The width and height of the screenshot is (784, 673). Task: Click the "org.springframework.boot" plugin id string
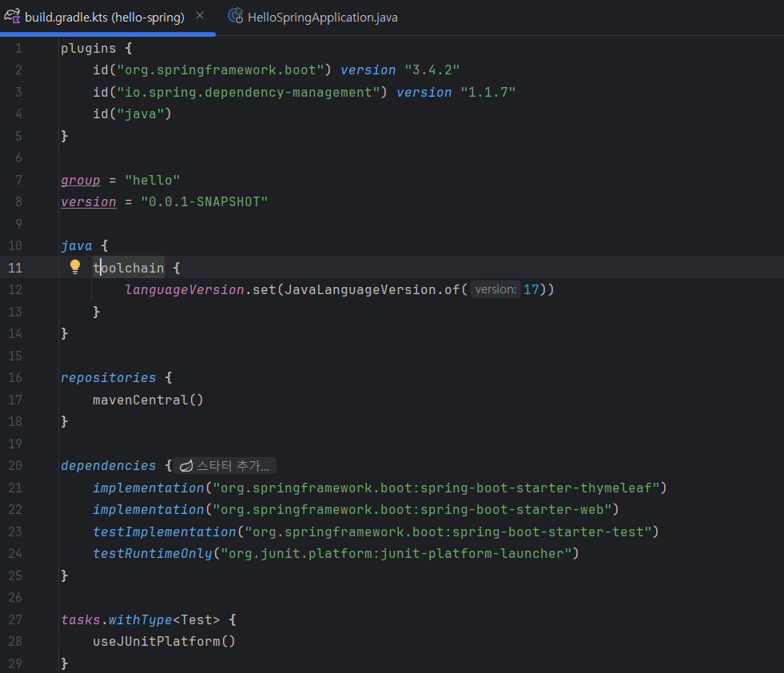(221, 70)
